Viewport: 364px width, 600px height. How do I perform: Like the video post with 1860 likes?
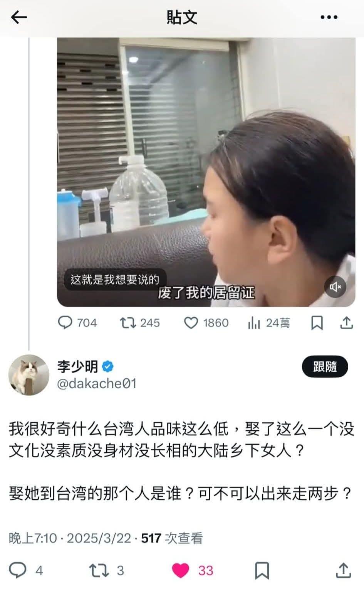pyautogui.click(x=206, y=323)
